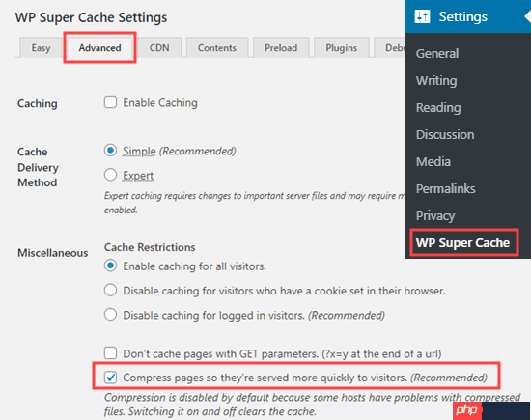Uncheck Compress pages checkbox

tap(110, 377)
